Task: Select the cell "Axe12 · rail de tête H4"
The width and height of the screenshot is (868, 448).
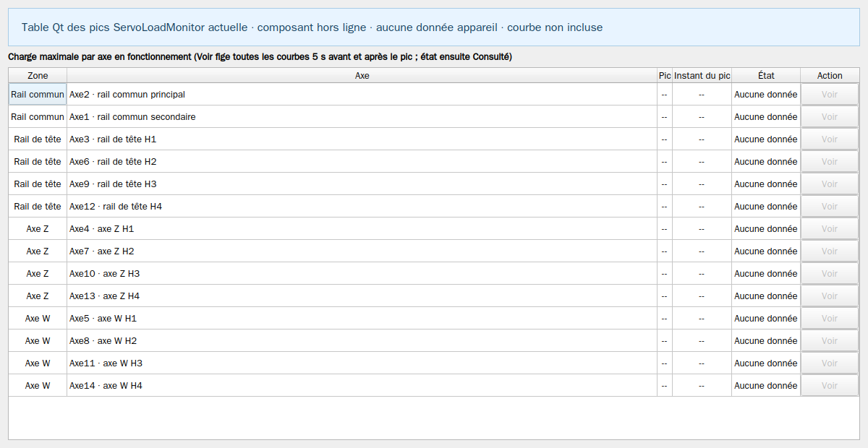Action: (362, 207)
